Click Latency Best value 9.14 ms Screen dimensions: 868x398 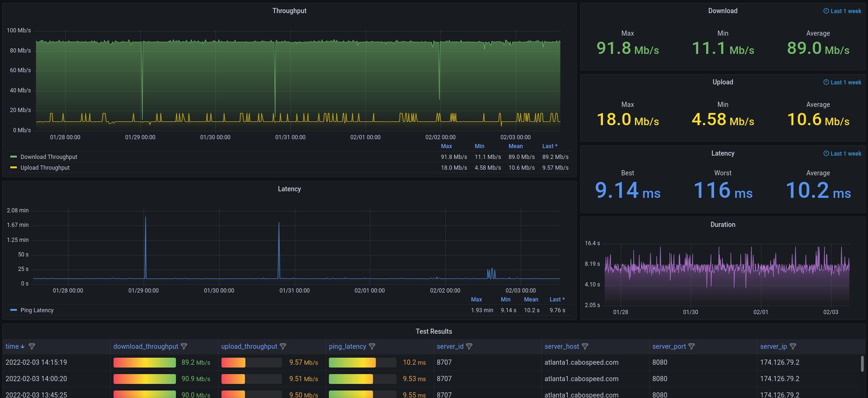click(628, 190)
